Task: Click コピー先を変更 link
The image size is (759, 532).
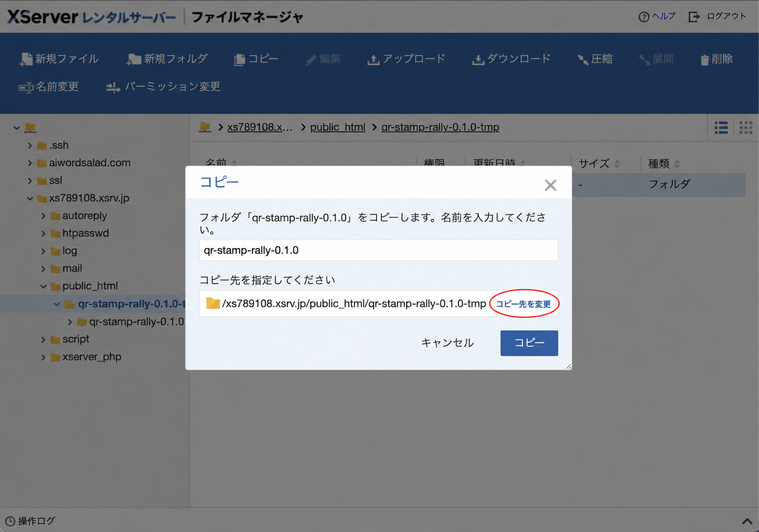Action: pyautogui.click(x=523, y=304)
